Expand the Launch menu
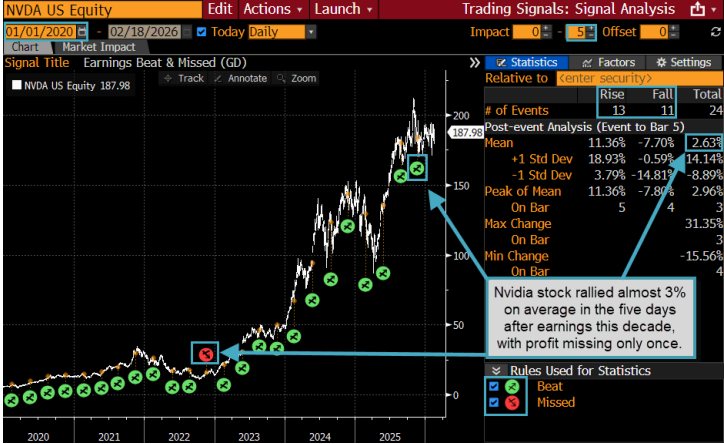724x444 pixels. click(x=341, y=9)
